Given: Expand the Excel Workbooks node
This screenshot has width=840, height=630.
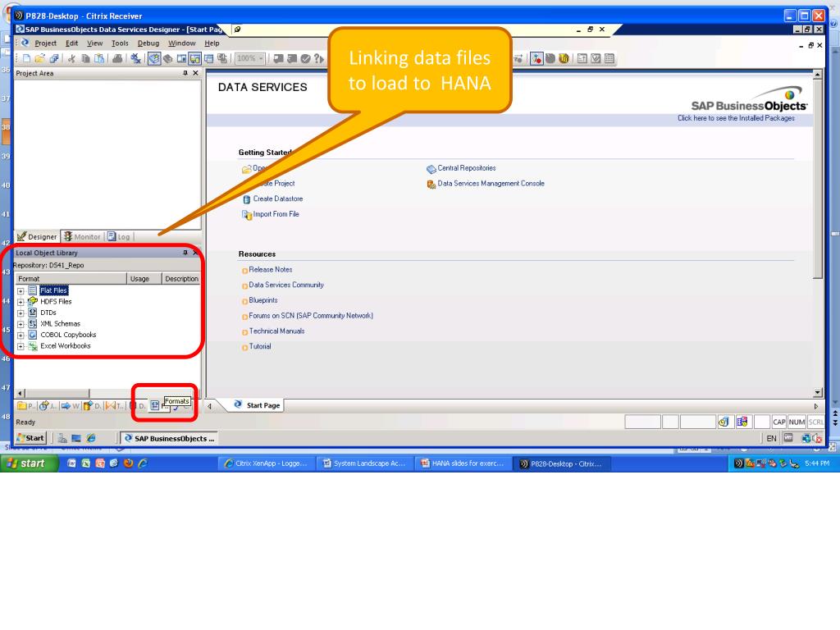Looking at the screenshot, I should point(21,347).
